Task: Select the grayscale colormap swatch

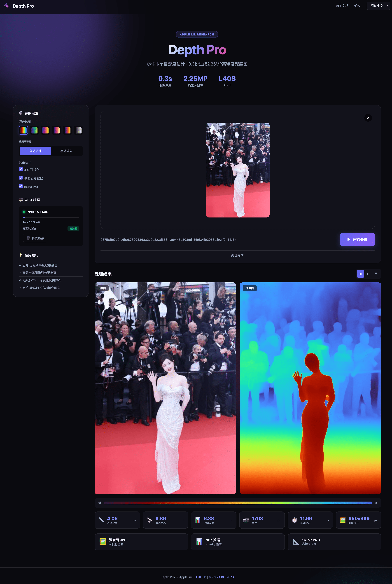Action: tap(79, 130)
